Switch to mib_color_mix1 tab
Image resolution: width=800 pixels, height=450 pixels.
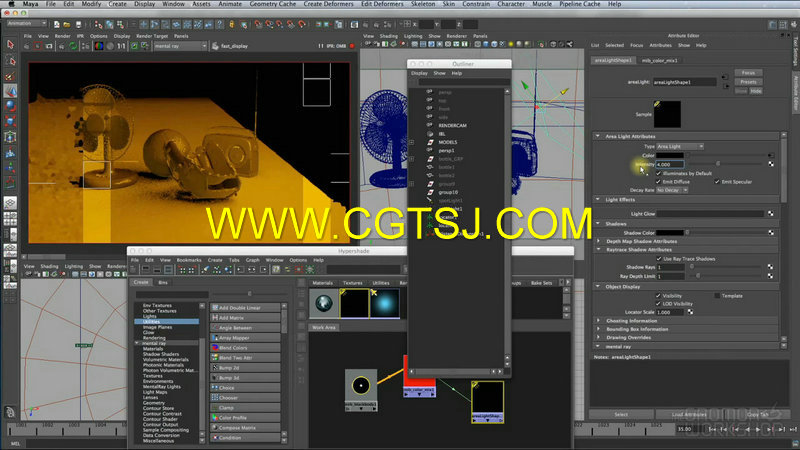pos(659,60)
